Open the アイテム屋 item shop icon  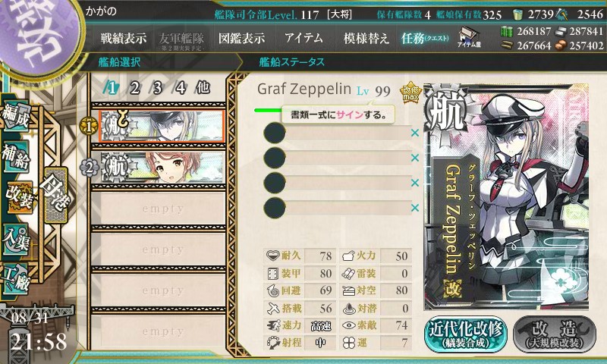pyautogui.click(x=469, y=37)
